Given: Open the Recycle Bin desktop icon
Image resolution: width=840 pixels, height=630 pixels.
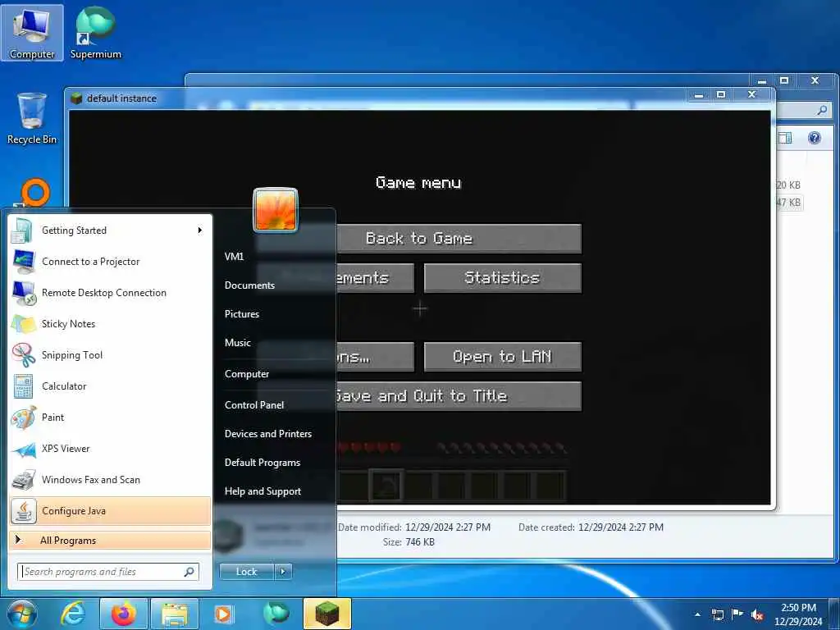Looking at the screenshot, I should pyautogui.click(x=32, y=119).
